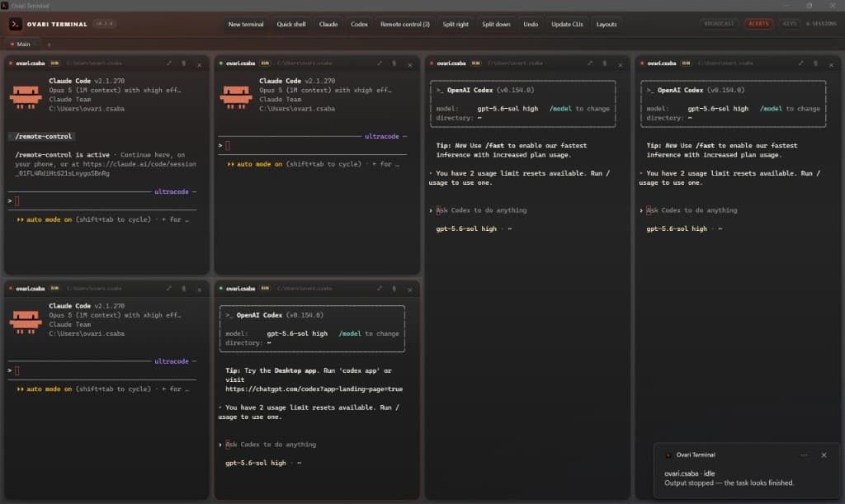Click the ultracode label in /remote-control pane
This screenshot has height=504, width=845.
tap(172, 191)
